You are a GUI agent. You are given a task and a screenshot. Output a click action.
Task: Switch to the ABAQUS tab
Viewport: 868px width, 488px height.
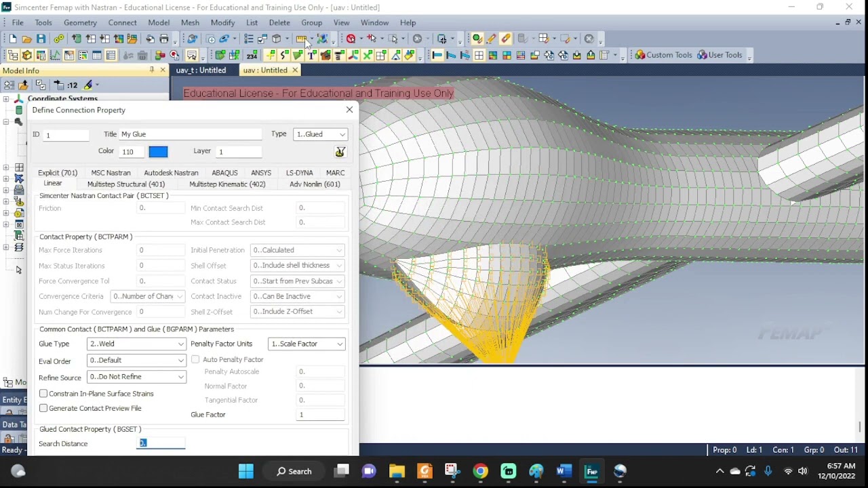(224, 173)
